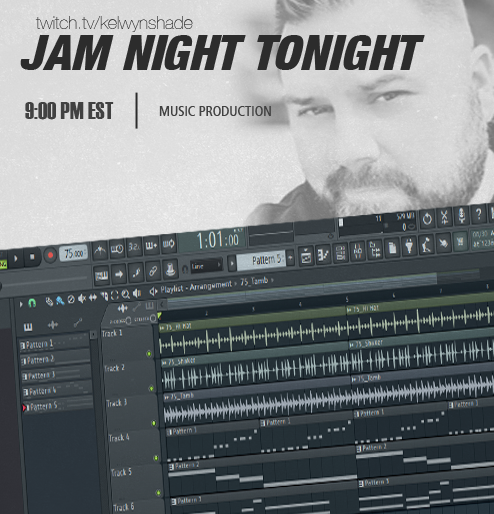The height and width of the screenshot is (514, 494).
Task: Toggle the loop recording icon
Action: point(169,244)
